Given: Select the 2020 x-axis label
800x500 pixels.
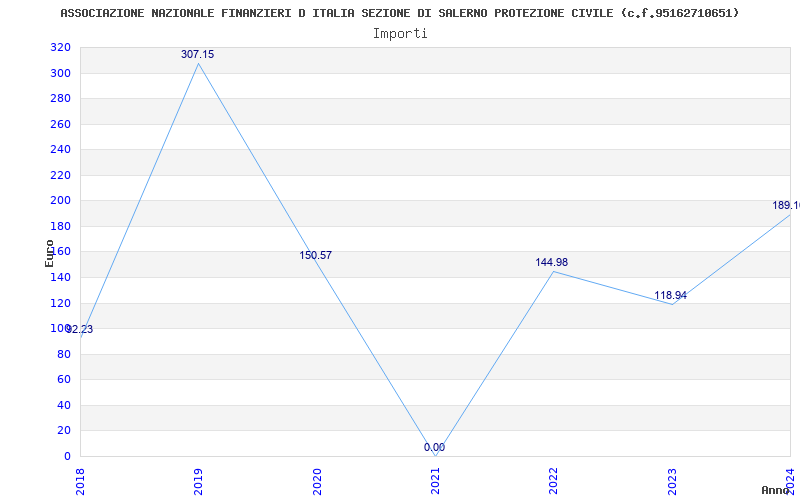Looking at the screenshot, I should click(x=316, y=480).
